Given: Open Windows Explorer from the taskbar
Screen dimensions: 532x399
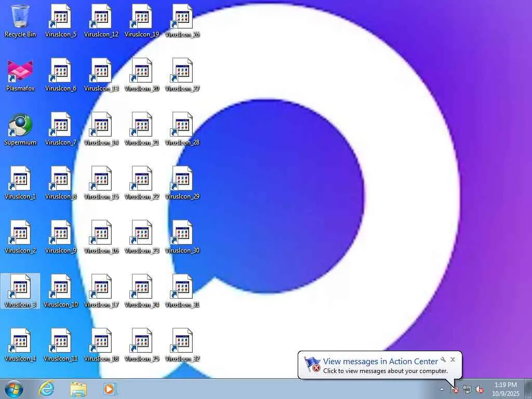Looking at the screenshot, I should pos(78,389).
